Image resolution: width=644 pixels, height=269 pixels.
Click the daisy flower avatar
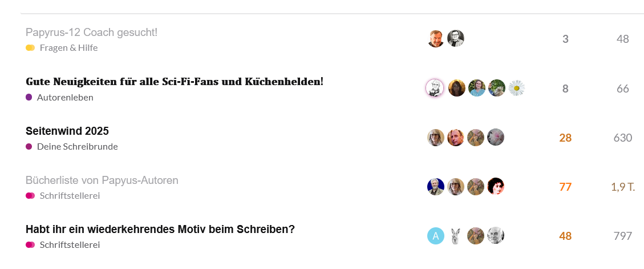point(516,88)
